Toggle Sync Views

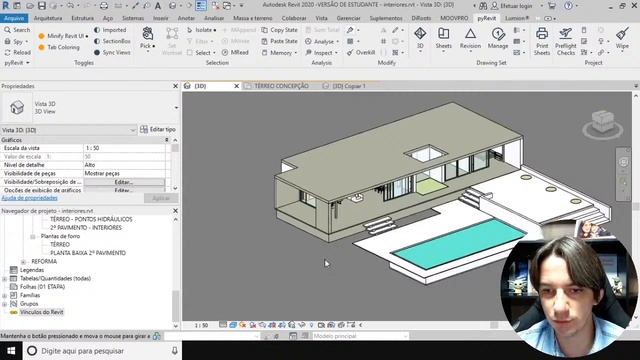pos(112,53)
